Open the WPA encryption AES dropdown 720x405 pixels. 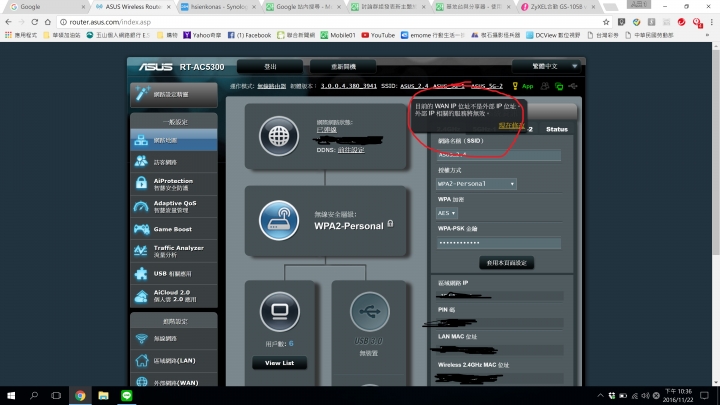(x=446, y=213)
